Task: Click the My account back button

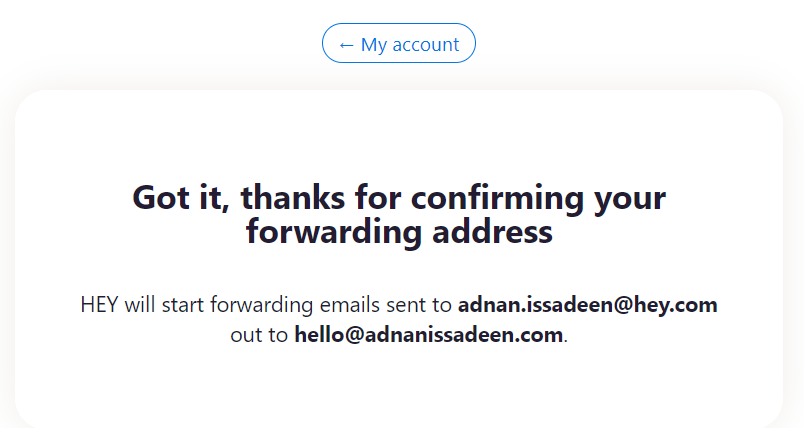Action: [x=398, y=44]
